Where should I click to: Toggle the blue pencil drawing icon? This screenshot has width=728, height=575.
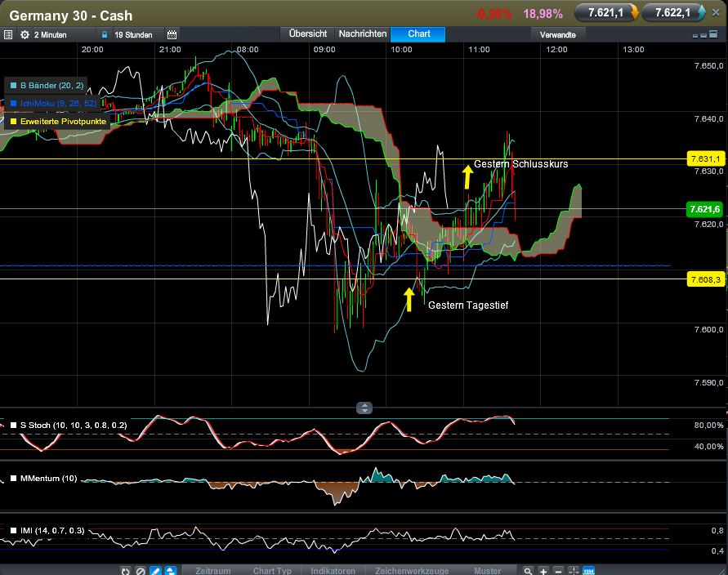pos(155,571)
